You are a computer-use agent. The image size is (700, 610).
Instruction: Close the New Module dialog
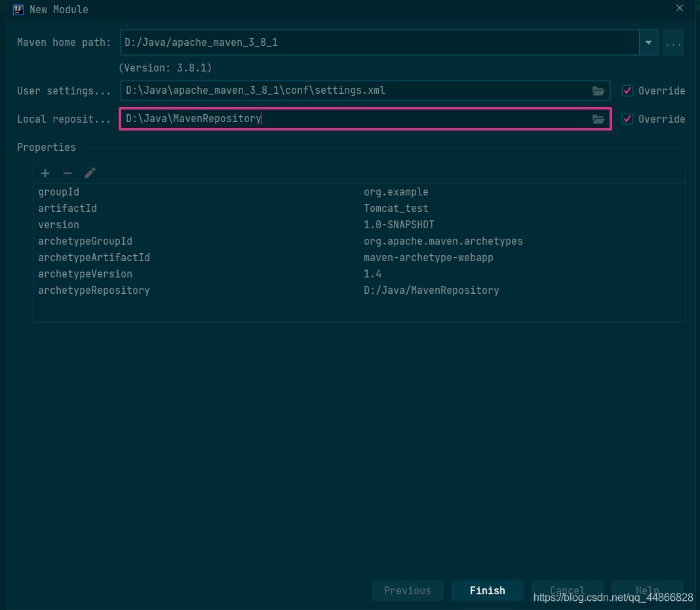coord(680,9)
